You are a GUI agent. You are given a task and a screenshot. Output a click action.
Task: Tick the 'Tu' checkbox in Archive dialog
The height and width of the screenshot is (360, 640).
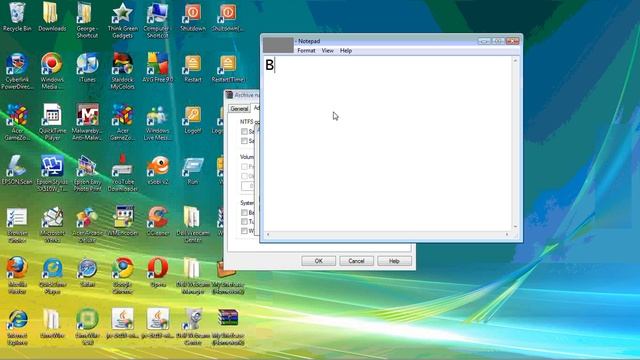[244, 222]
